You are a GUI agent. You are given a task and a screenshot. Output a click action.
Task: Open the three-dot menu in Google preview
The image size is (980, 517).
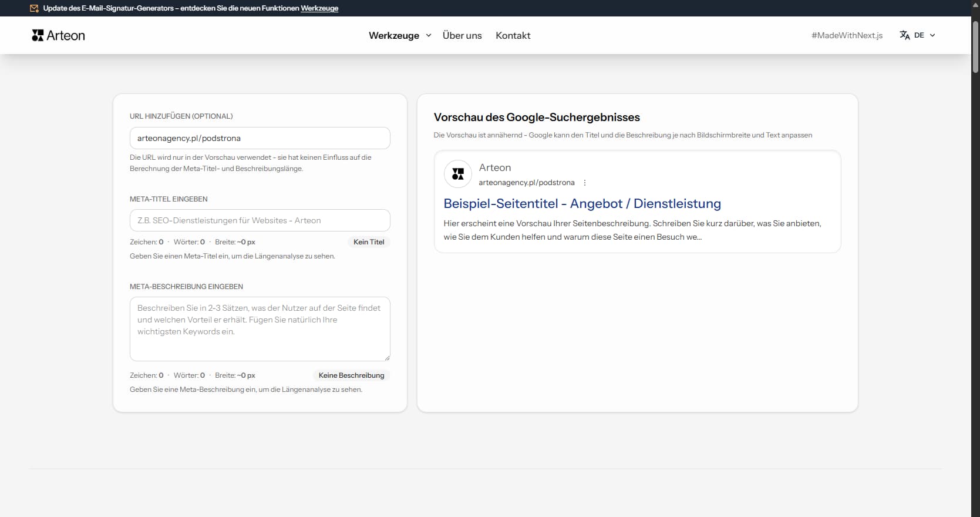tap(584, 183)
